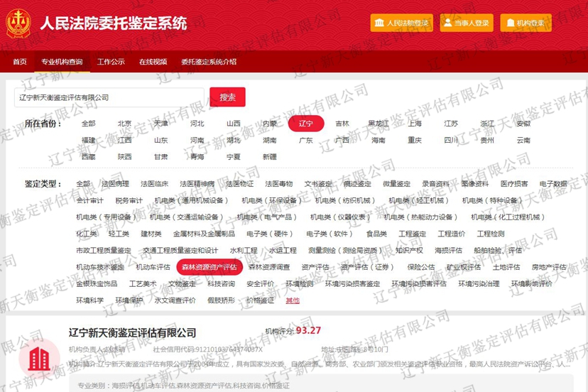
Task: Choose 工程造价 appraisal type
Action: click(x=452, y=234)
